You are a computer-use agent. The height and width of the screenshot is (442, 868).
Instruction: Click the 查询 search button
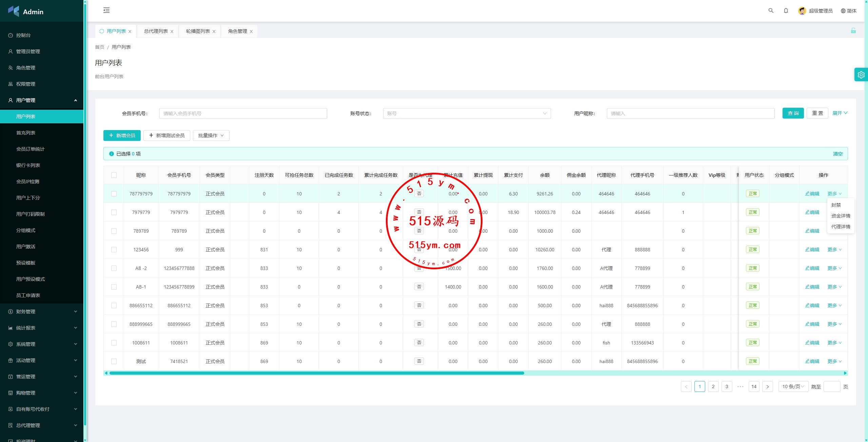tap(793, 113)
